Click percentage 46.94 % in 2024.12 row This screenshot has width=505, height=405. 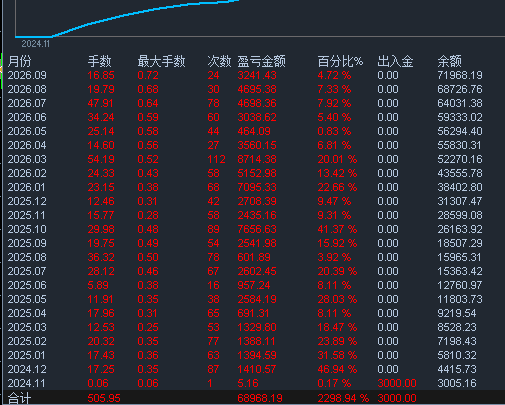[337, 369]
